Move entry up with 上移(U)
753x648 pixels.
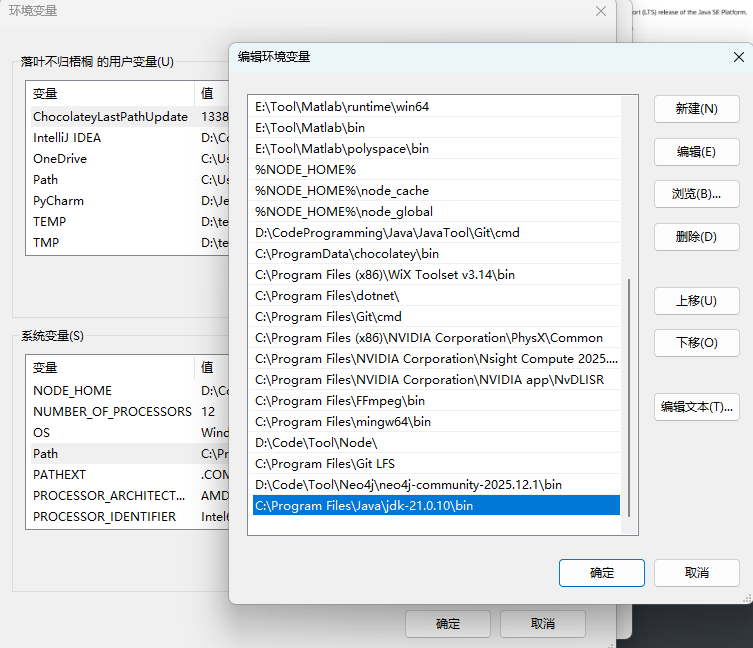pos(696,300)
